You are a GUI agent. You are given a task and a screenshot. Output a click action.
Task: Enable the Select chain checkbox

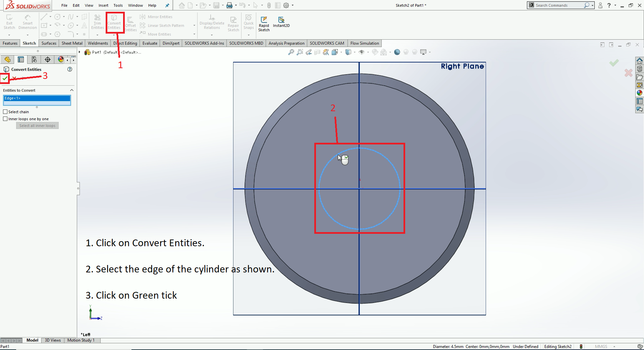click(x=5, y=112)
